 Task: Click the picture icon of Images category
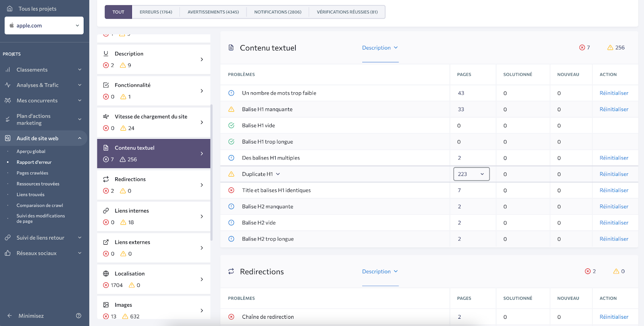106,305
